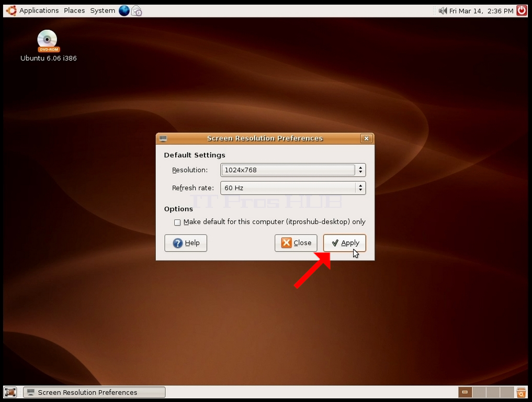Screen dimensions: 532x402
Task: Open the Places menu
Action: (x=74, y=11)
